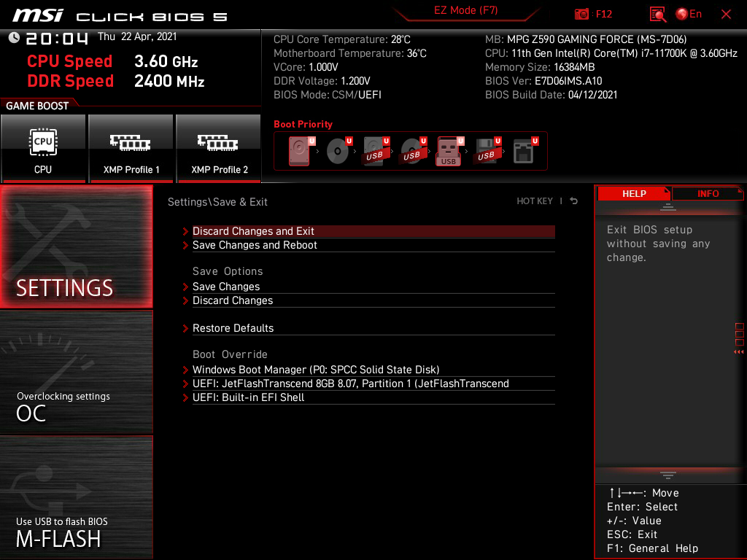This screenshot has width=747, height=560.
Task: Click arrow beside Restore Defaults
Action: (186, 328)
